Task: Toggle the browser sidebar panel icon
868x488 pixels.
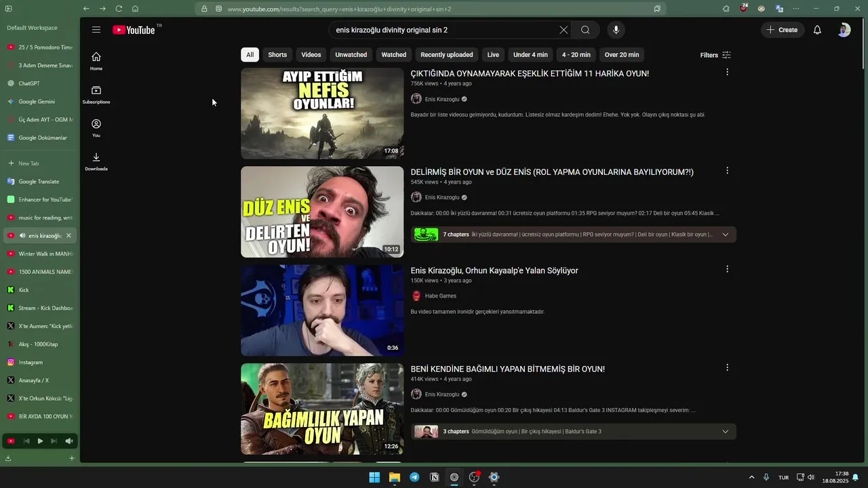Action: coord(8,9)
